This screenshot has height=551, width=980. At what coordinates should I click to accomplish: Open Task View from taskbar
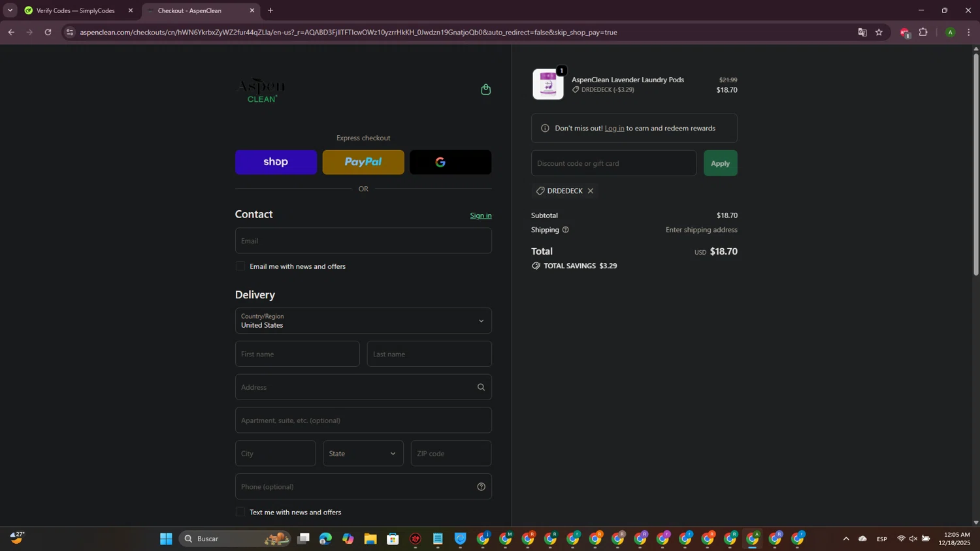coord(303,539)
